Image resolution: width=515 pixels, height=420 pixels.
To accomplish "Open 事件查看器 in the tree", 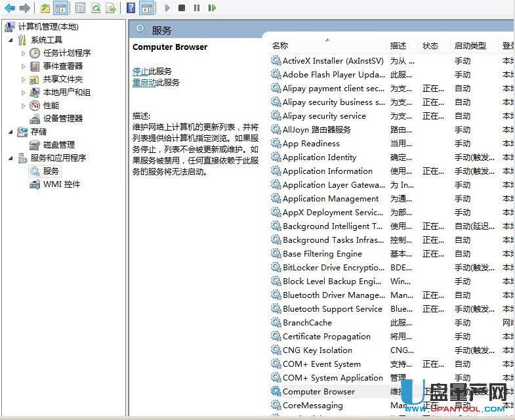I will coord(63,66).
